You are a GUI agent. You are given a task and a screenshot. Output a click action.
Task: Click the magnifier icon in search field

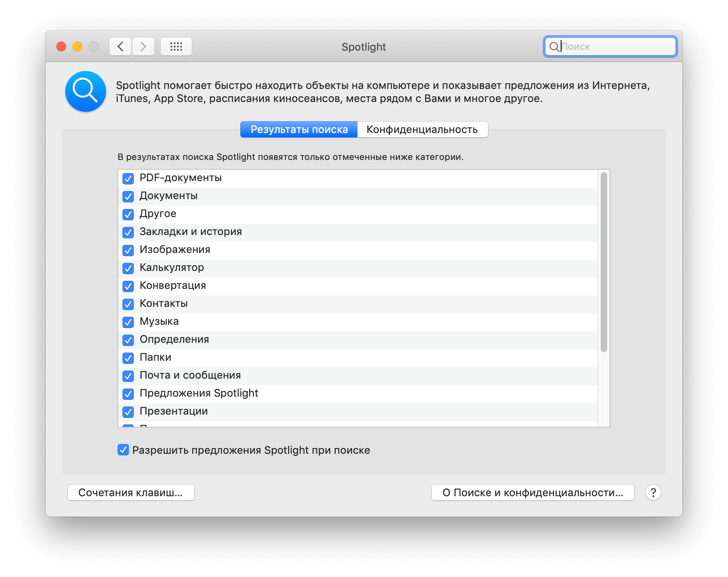point(554,47)
